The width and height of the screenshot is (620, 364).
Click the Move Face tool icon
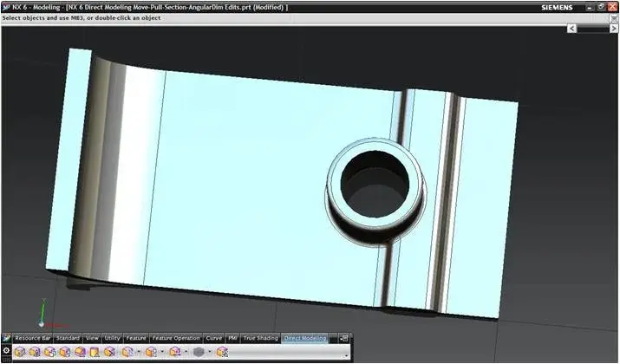(19, 353)
